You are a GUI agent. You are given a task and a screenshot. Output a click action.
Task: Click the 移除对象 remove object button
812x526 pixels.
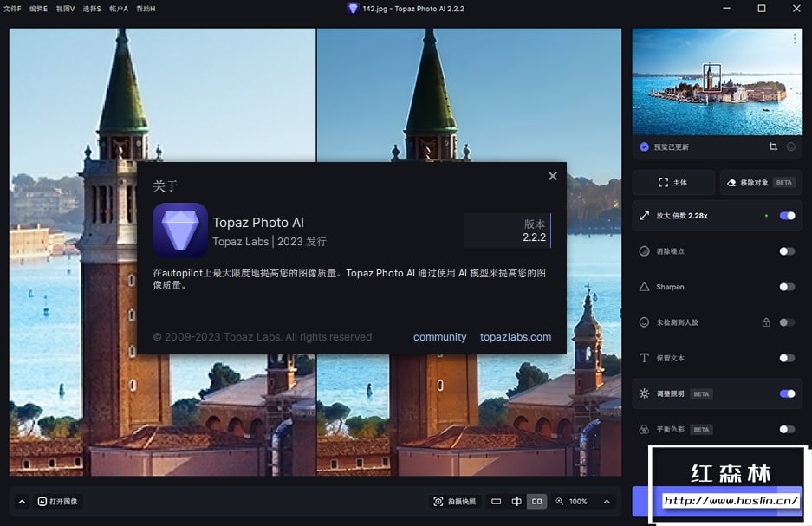(761, 182)
